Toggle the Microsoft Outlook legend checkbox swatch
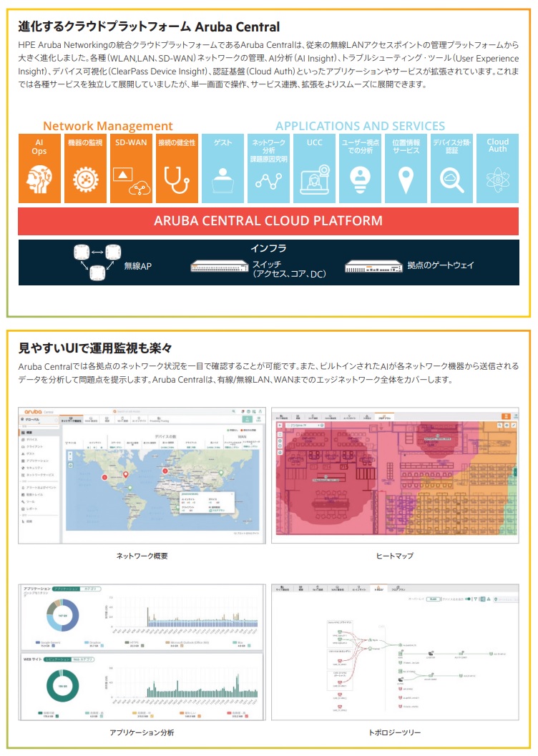 182,646
